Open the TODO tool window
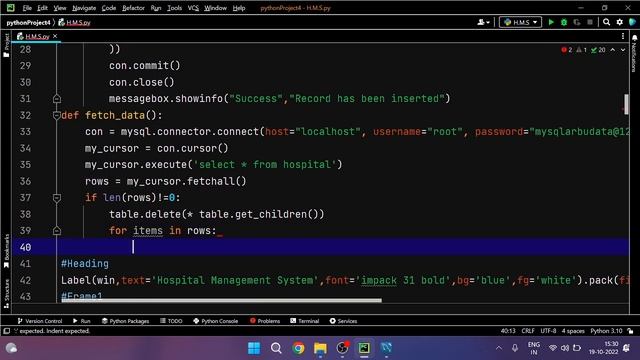 coord(171,321)
